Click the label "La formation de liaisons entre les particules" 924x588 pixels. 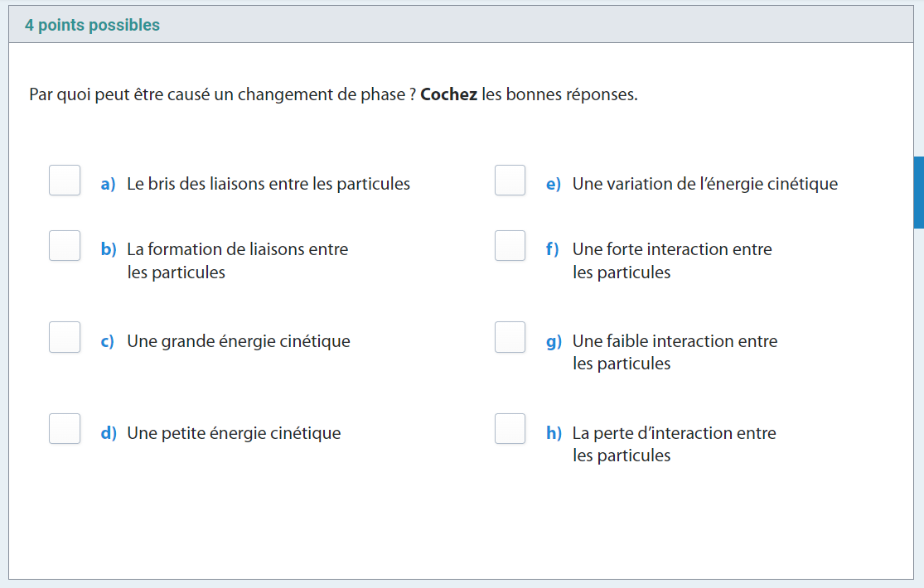point(237,260)
